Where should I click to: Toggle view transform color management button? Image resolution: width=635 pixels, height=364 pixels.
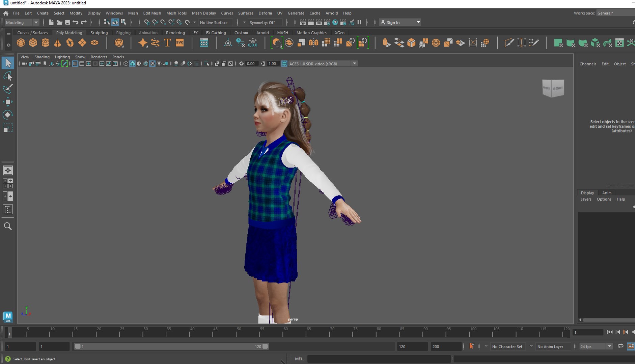[284, 64]
